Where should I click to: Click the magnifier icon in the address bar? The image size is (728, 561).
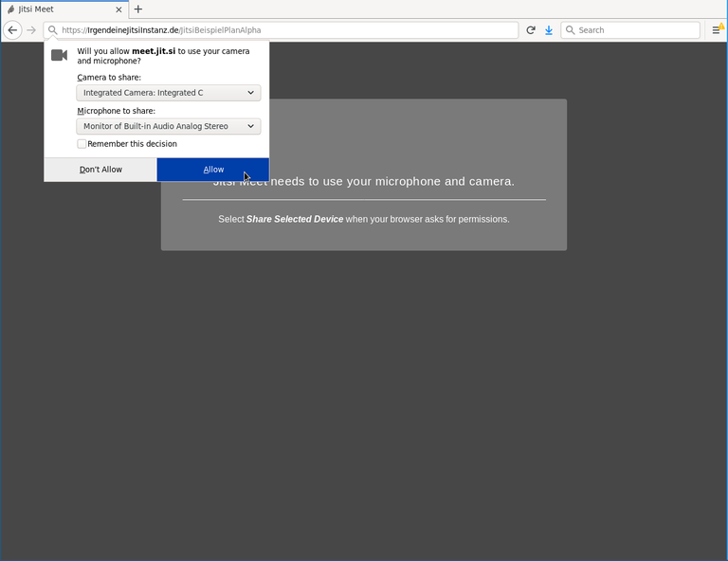point(52,30)
